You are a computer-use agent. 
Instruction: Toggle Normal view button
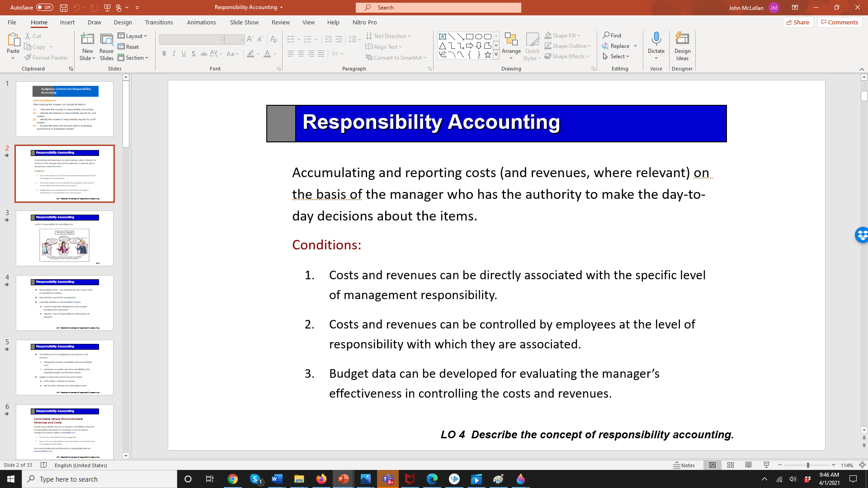pyautogui.click(x=712, y=465)
